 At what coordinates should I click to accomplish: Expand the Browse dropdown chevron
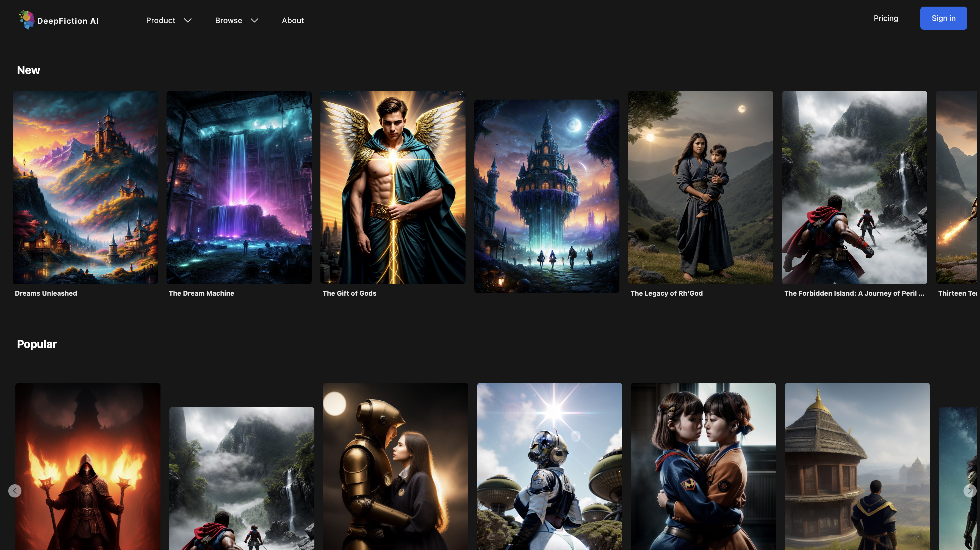(x=254, y=21)
